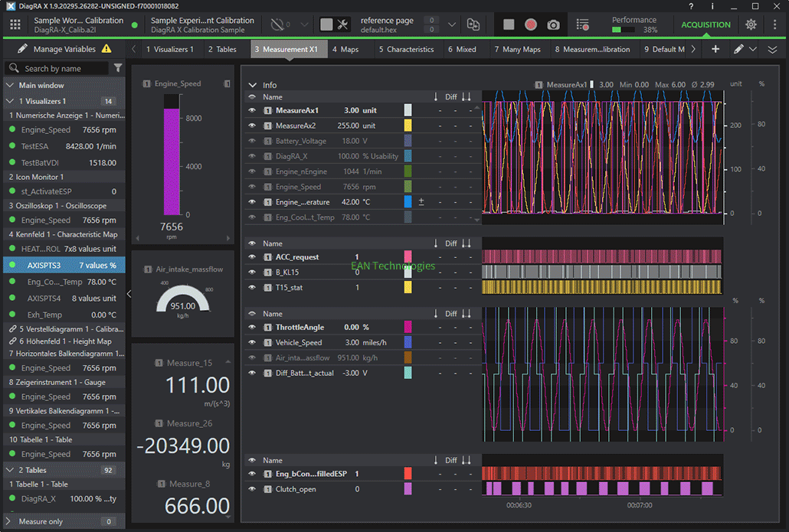Collapse the Info section chevron
The width and height of the screenshot is (789, 532).
(253, 85)
